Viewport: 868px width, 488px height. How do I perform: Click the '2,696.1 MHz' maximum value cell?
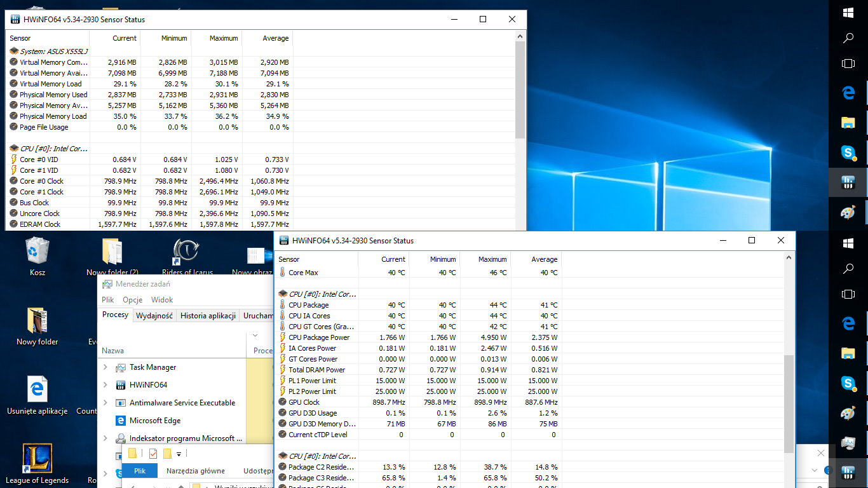[217, 192]
